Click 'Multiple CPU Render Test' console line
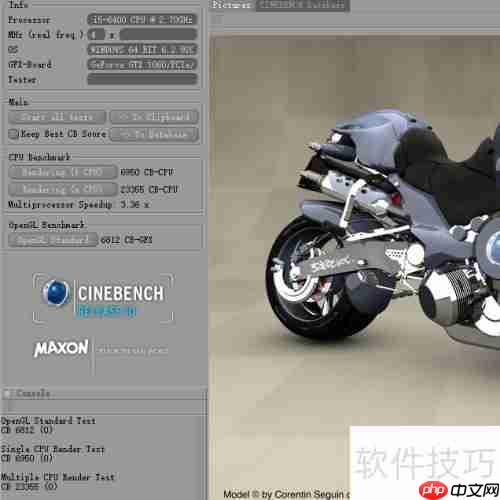 (x=58, y=477)
